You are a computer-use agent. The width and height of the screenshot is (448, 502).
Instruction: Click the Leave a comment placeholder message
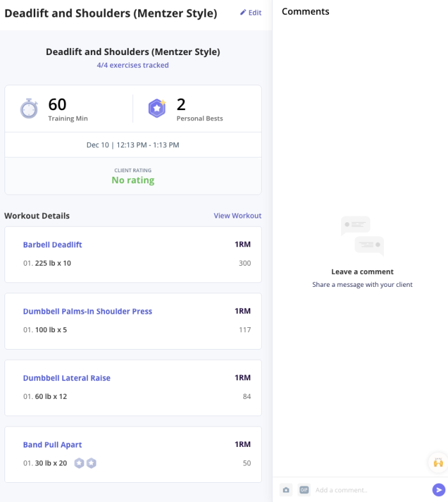tap(362, 271)
